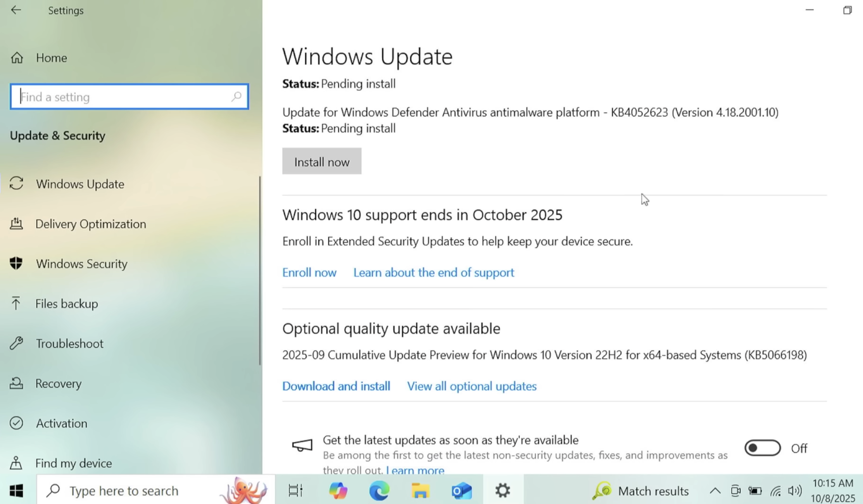Open View all optional updates
The width and height of the screenshot is (863, 504).
click(471, 386)
